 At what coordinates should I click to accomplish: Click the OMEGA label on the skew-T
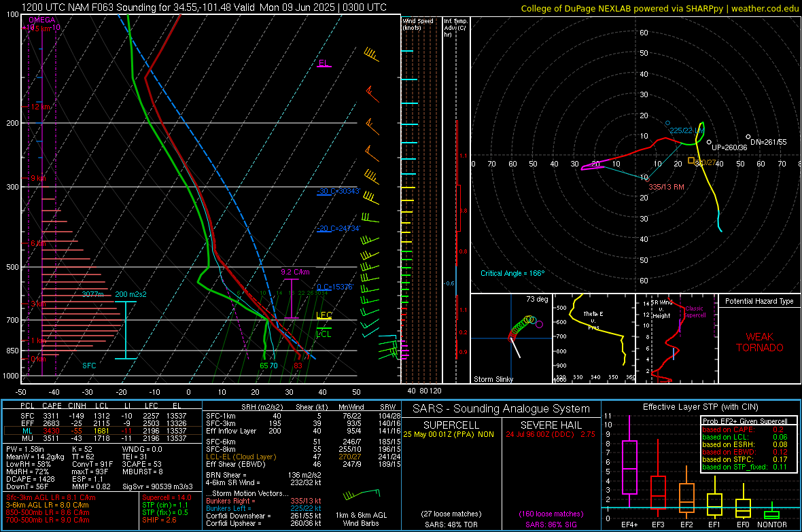pyautogui.click(x=42, y=20)
